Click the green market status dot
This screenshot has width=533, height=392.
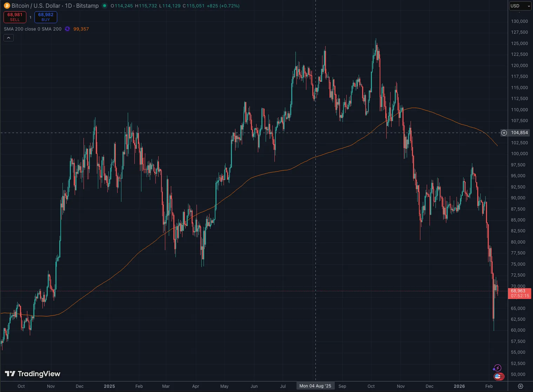pyautogui.click(x=104, y=6)
